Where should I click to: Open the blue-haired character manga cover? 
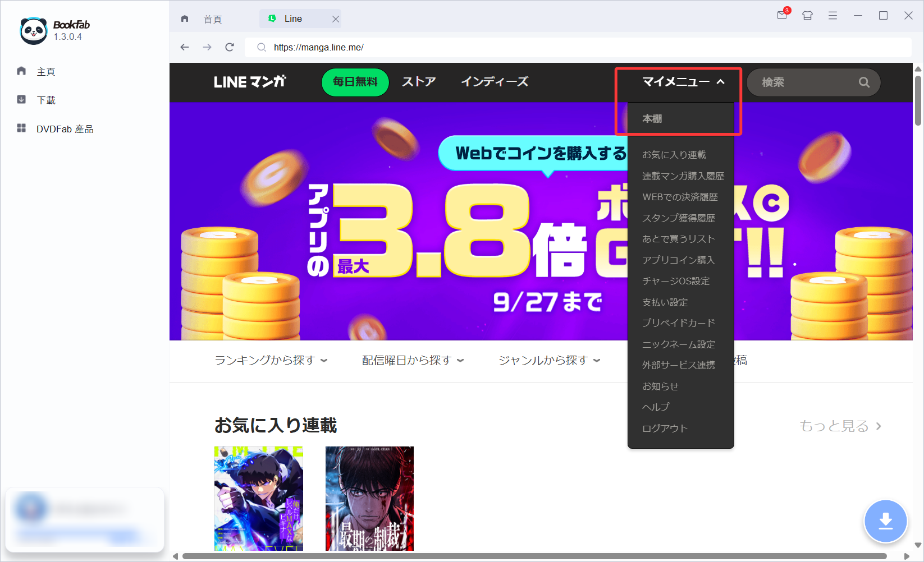click(259, 499)
